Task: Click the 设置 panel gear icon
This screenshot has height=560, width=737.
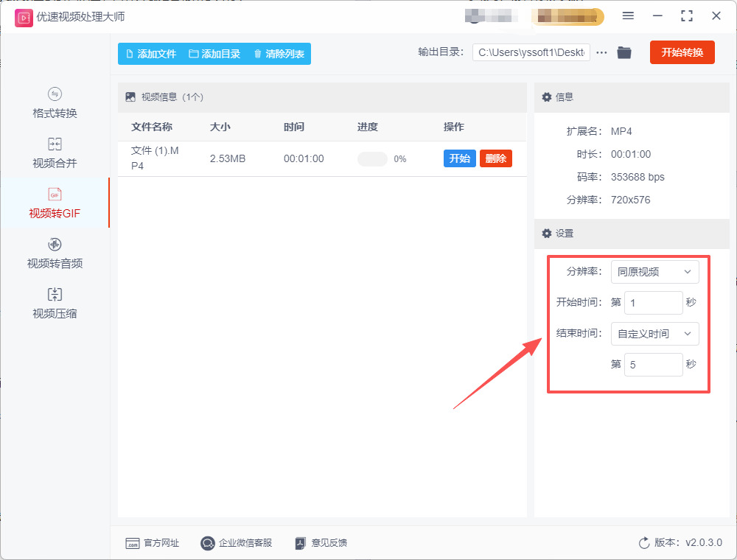Action: point(546,234)
